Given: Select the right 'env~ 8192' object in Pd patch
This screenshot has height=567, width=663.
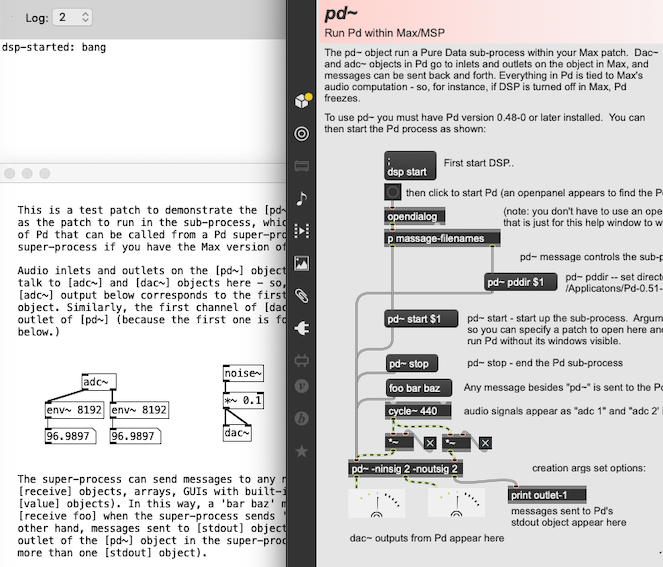Looking at the screenshot, I should [140, 410].
